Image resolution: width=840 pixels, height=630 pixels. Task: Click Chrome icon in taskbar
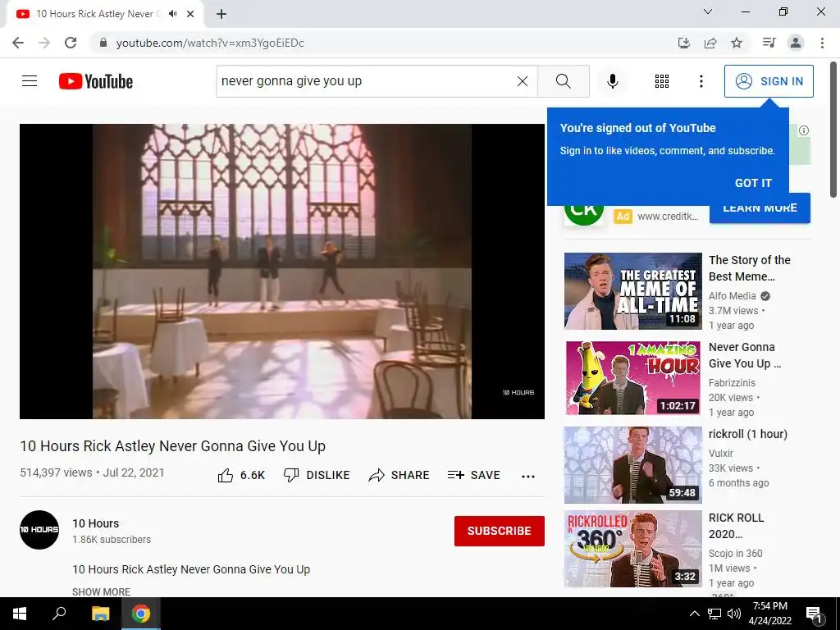pos(141,614)
